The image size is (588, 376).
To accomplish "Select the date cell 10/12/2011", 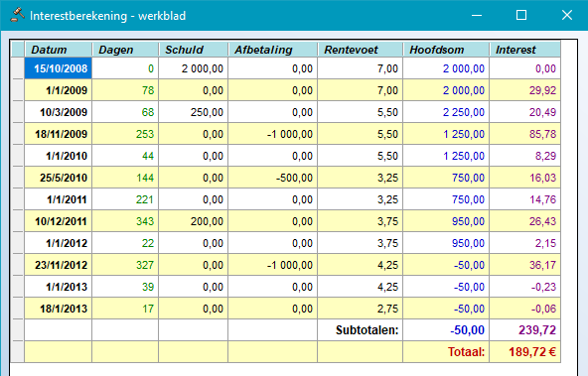I will (59, 221).
